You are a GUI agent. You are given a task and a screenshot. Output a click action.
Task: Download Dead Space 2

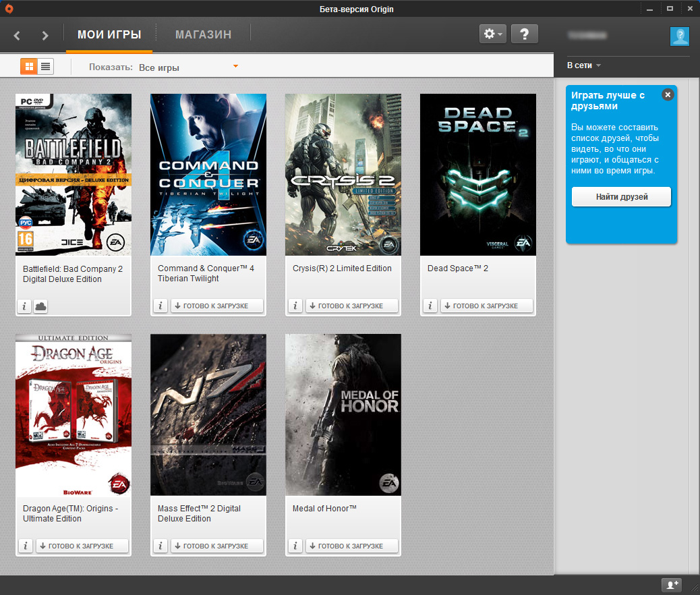coord(487,306)
